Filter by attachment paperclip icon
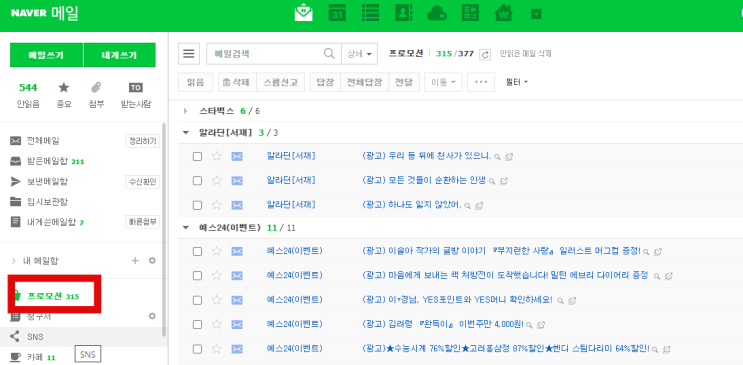Image resolution: width=743 pixels, height=365 pixels. coord(96,88)
